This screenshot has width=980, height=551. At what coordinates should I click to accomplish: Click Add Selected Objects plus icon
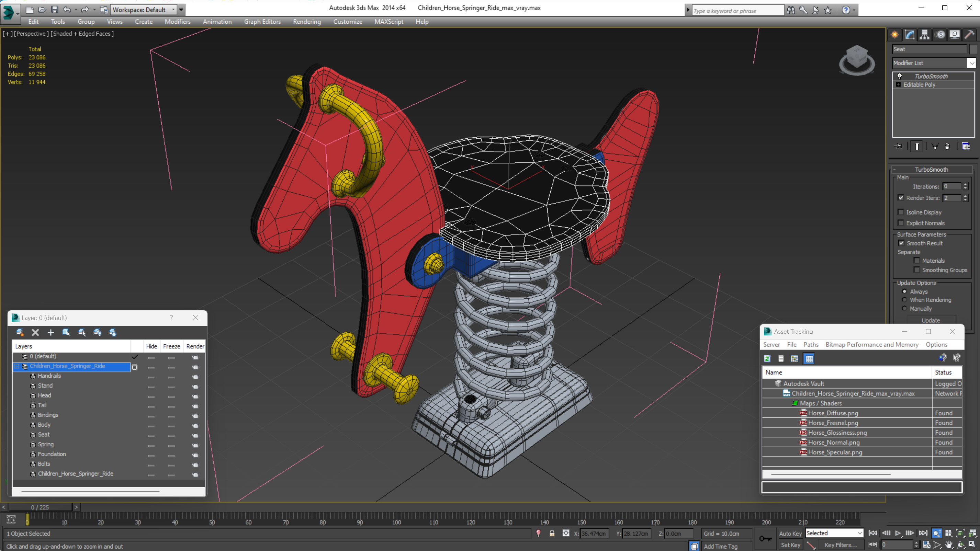[x=50, y=332]
